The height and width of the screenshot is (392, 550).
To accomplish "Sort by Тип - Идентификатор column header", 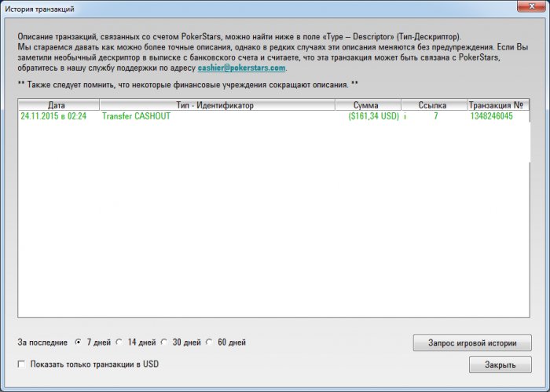I will tap(217, 105).
